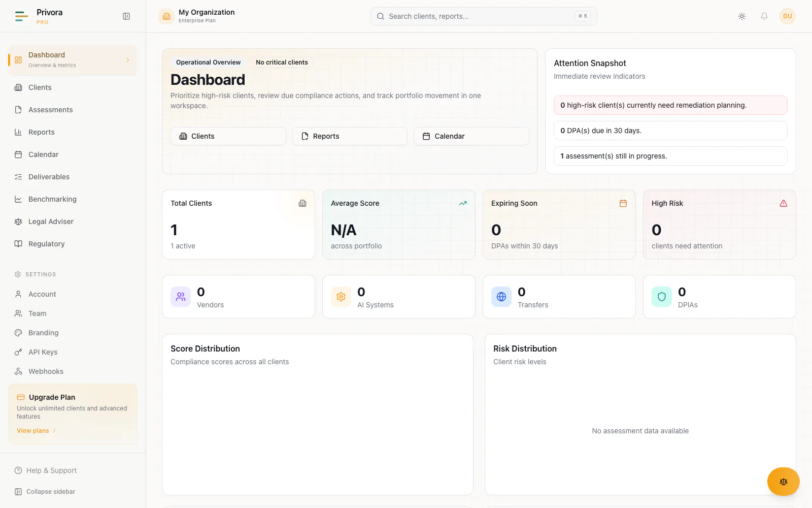
Task: Open notifications bell icon
Action: click(764, 16)
